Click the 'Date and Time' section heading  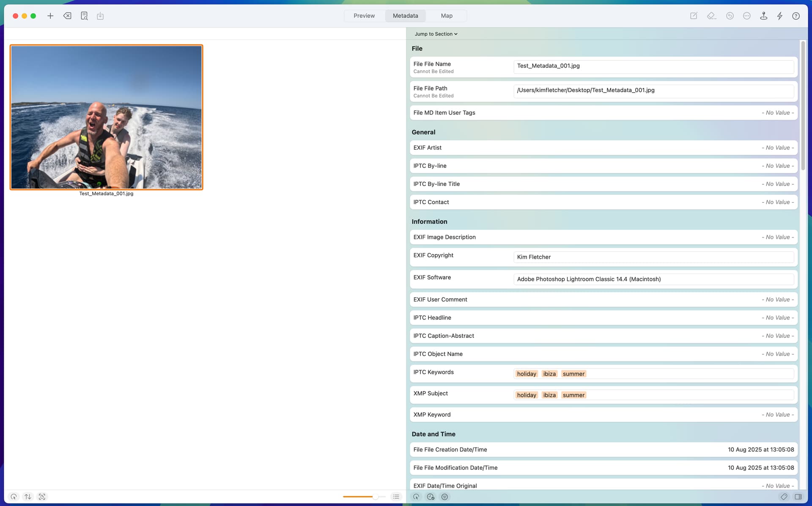pyautogui.click(x=433, y=434)
